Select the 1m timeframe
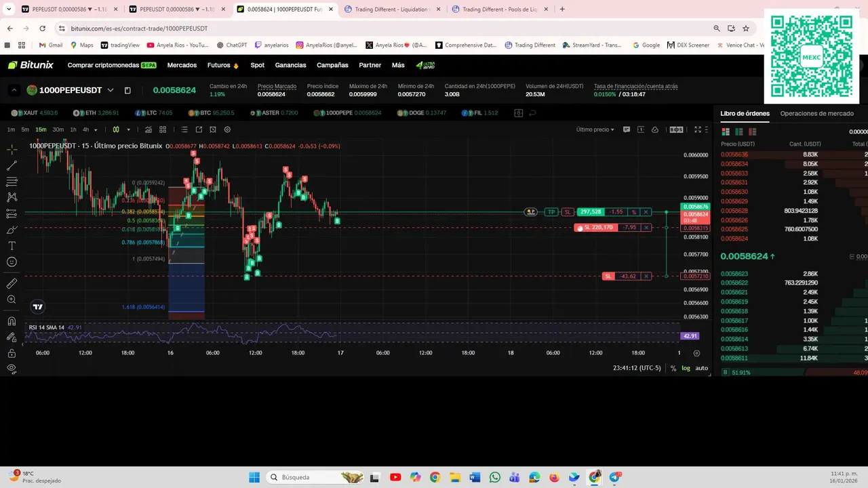The height and width of the screenshot is (488, 868). [11, 129]
